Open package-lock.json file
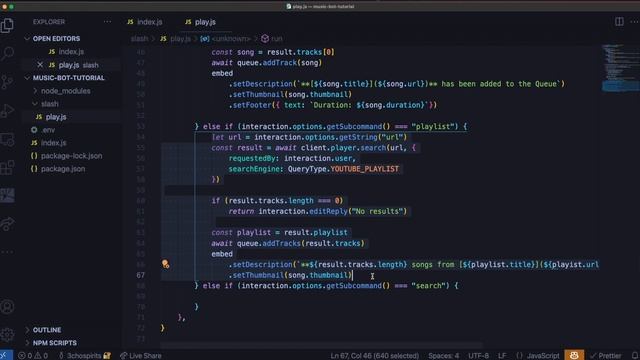The height and width of the screenshot is (360, 640). tap(71, 156)
